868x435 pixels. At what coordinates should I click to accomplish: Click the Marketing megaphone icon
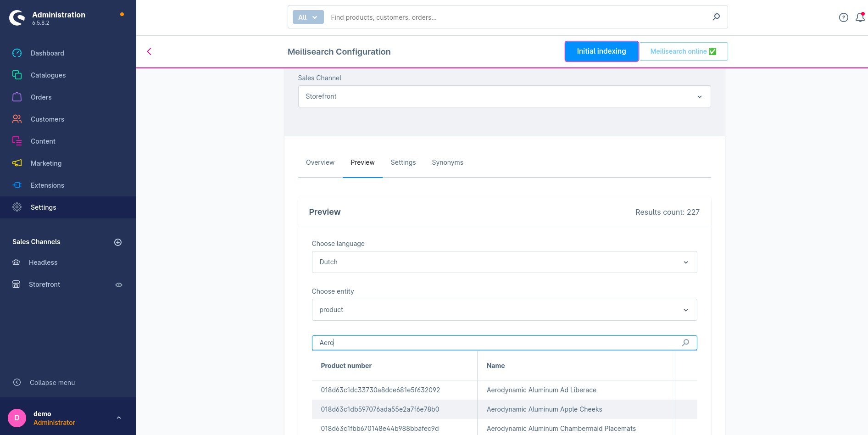(x=17, y=163)
